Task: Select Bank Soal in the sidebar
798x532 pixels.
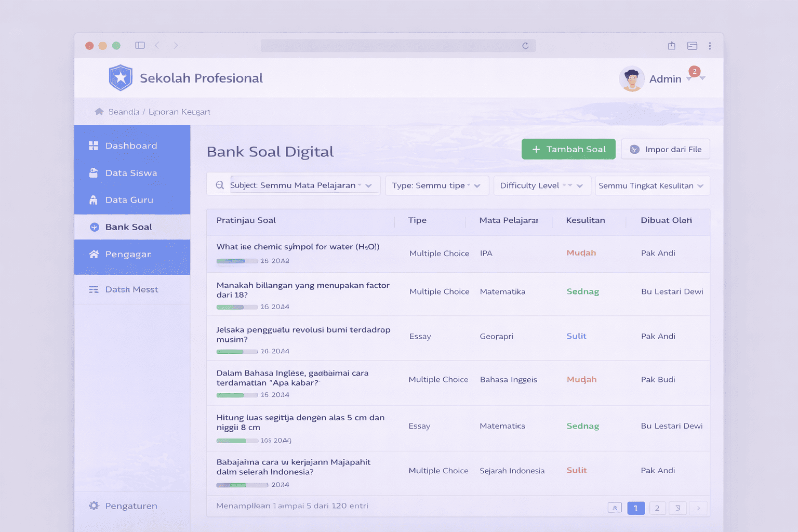Action: click(129, 227)
